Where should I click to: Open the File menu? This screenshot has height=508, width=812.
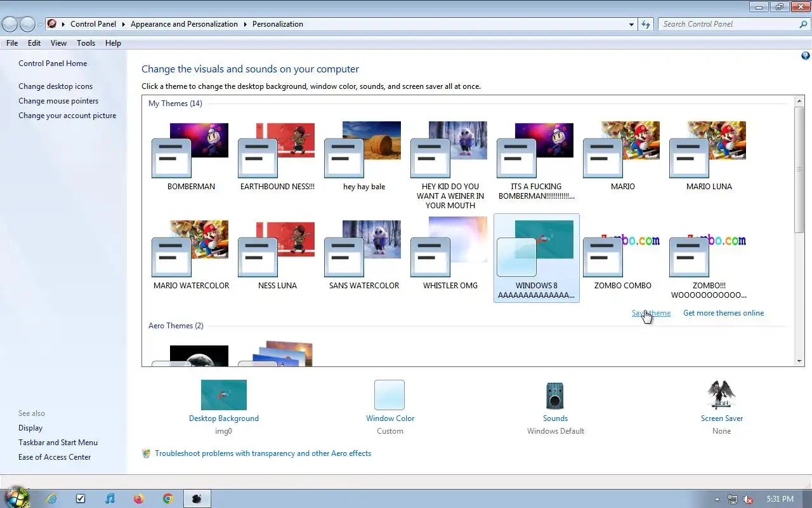(12, 43)
